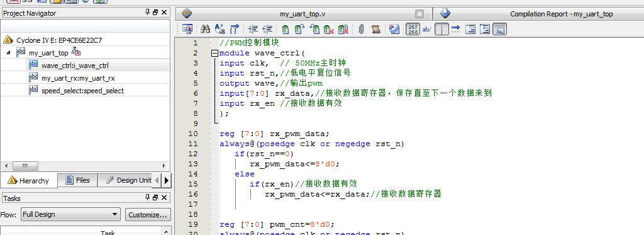The image size is (644, 235).
Task: Switch to the Files tab
Action: pos(77,180)
